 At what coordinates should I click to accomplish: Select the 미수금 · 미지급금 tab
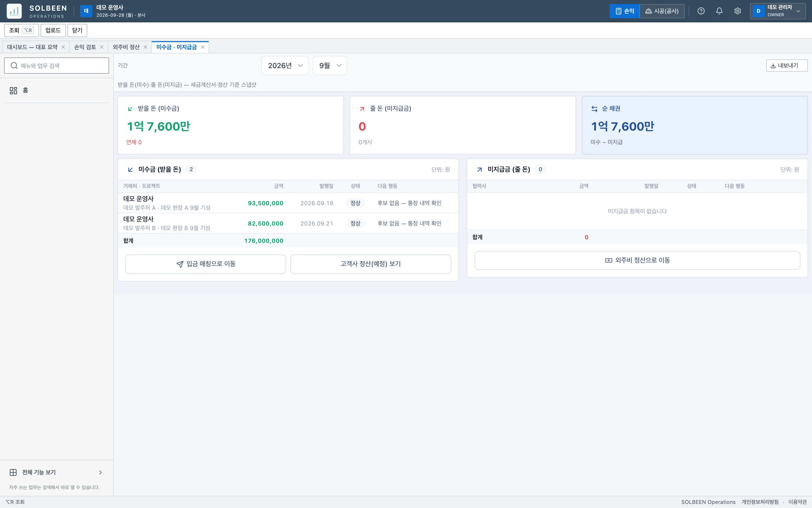coord(177,47)
